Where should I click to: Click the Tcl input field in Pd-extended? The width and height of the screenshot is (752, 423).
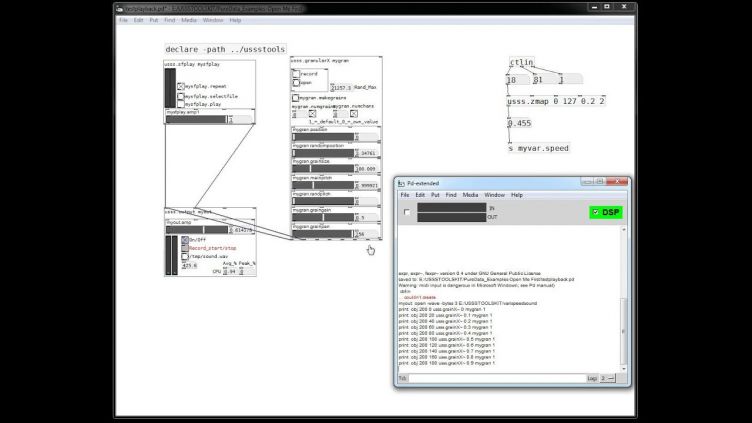(x=497, y=378)
